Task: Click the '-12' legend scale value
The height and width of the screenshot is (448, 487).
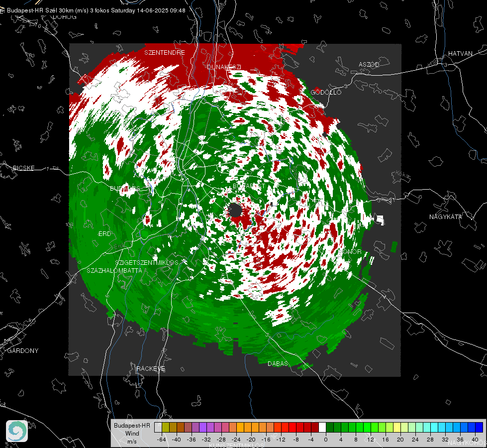Action: (281, 440)
